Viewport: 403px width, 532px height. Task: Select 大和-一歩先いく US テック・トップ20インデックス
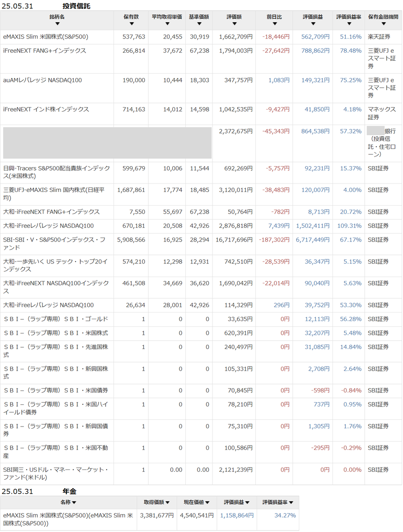(x=55, y=265)
